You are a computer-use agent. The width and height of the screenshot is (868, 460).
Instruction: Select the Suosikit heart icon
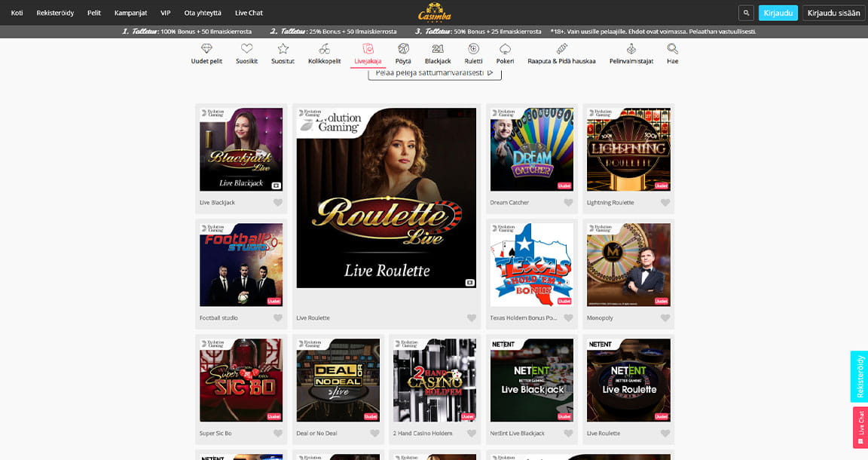tap(247, 49)
